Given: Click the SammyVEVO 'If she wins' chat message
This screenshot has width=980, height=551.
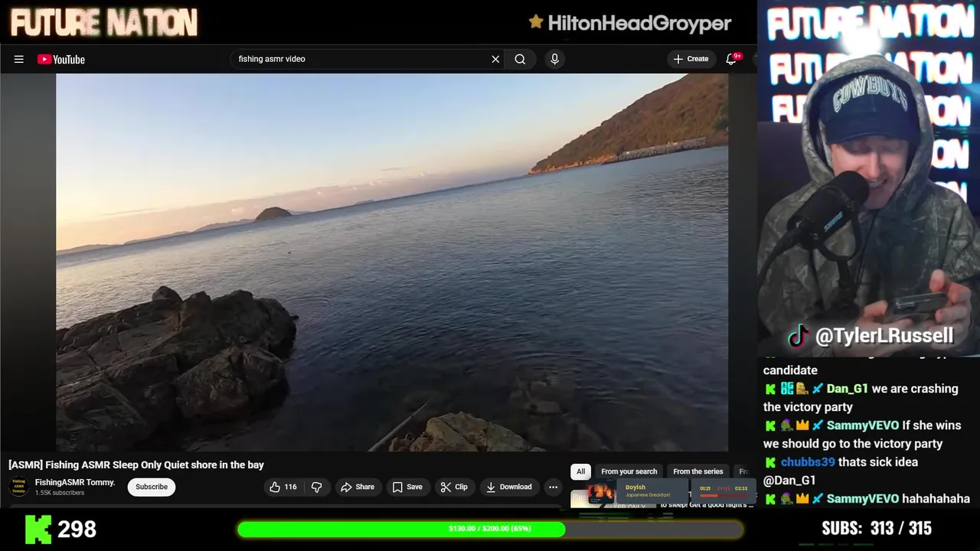Looking at the screenshot, I should 862,435.
